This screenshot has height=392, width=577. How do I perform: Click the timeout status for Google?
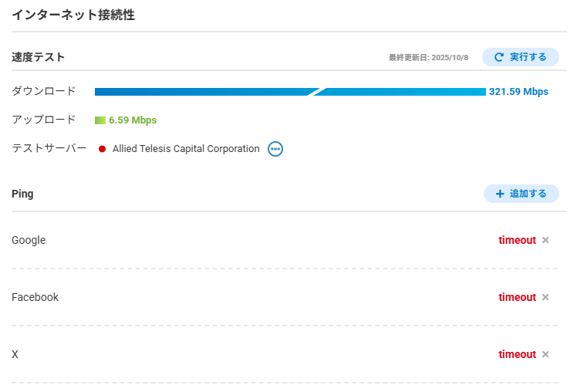click(x=517, y=240)
